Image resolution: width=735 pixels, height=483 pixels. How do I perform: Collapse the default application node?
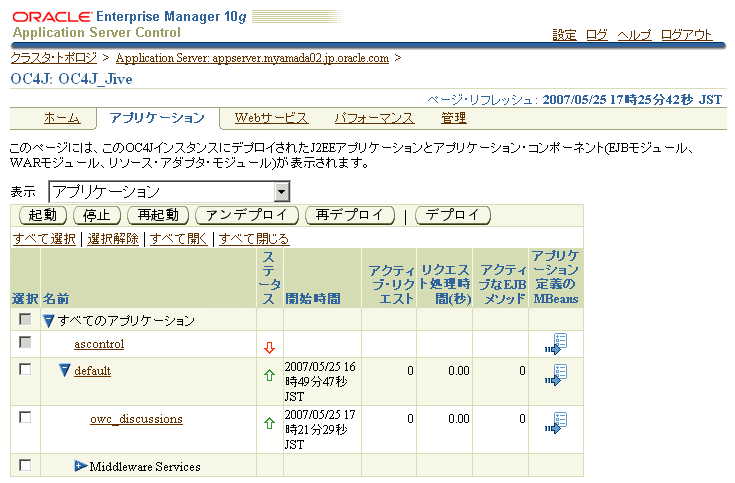click(65, 370)
